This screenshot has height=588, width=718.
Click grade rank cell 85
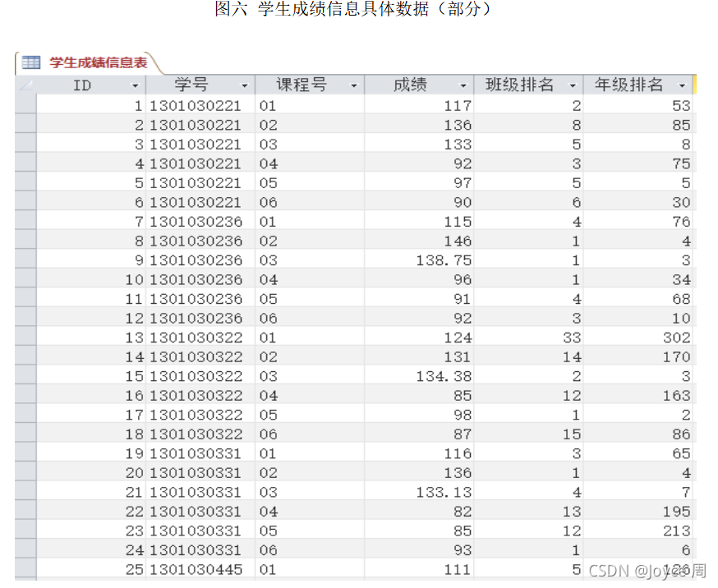pos(638,124)
